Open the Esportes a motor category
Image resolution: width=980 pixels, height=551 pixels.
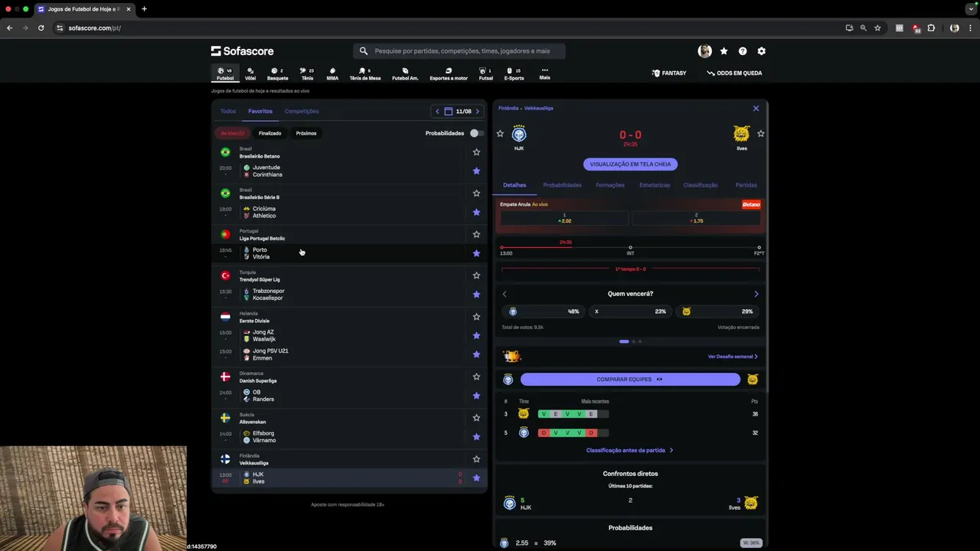tap(449, 73)
